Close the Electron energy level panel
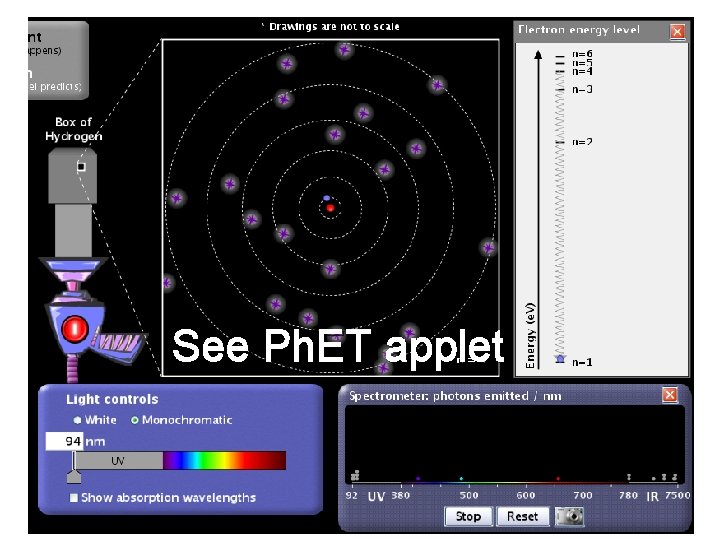The width and height of the screenshot is (720, 540). [x=677, y=32]
